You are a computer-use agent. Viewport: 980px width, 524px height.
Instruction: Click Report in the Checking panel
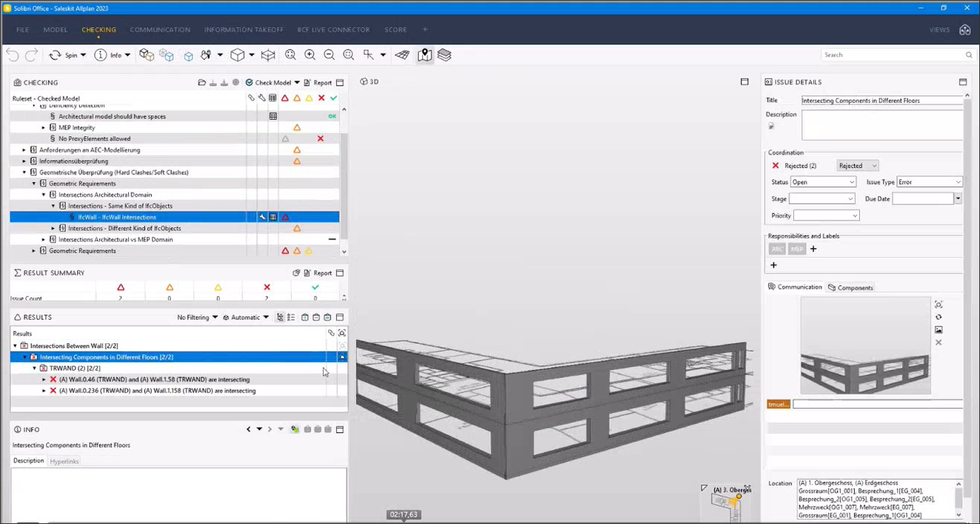pos(319,83)
